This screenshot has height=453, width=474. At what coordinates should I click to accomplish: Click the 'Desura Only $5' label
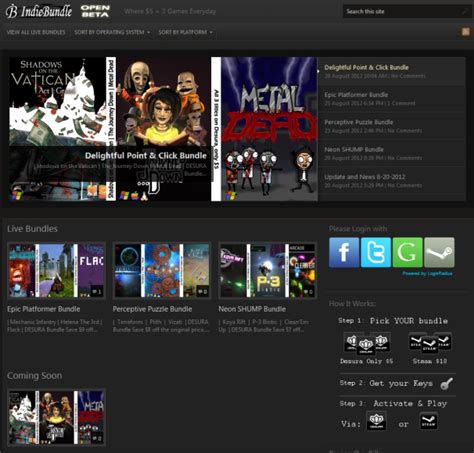(366, 361)
